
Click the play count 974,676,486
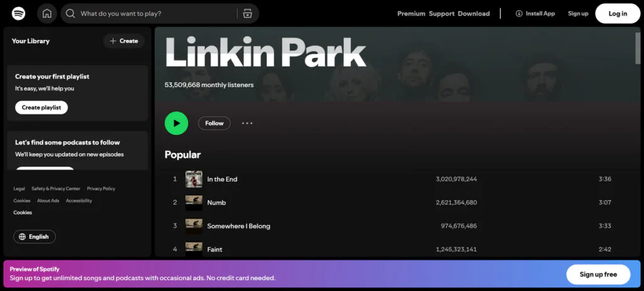[458, 226]
